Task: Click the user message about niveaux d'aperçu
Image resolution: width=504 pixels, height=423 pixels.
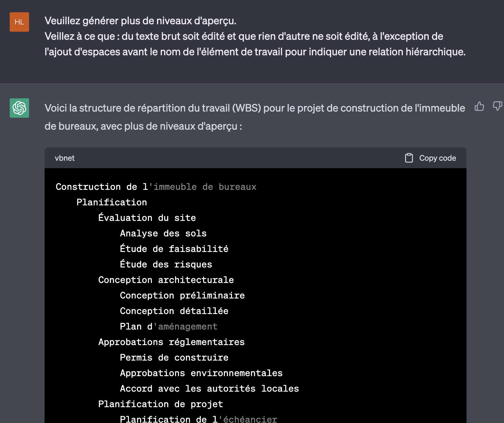Action: point(255,36)
